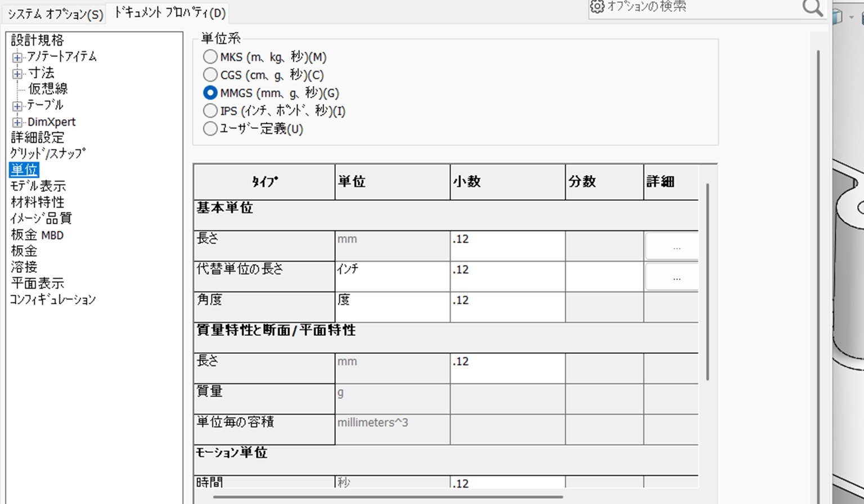Viewport: 864px width, 504px height.
Task: Click the millimeters^3 unit cell
Action: pos(392,430)
